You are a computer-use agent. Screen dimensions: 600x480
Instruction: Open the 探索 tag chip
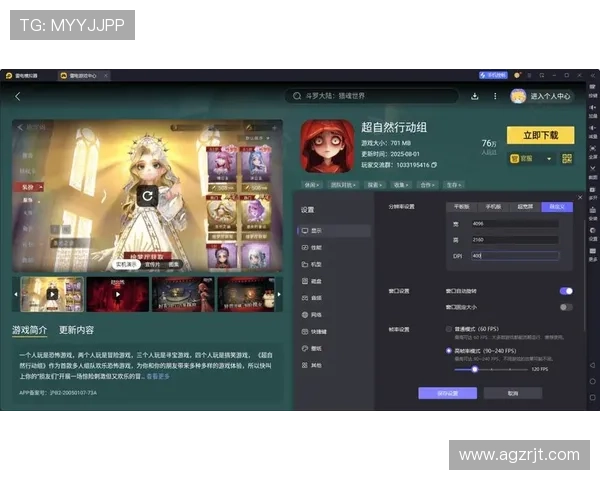[375, 185]
